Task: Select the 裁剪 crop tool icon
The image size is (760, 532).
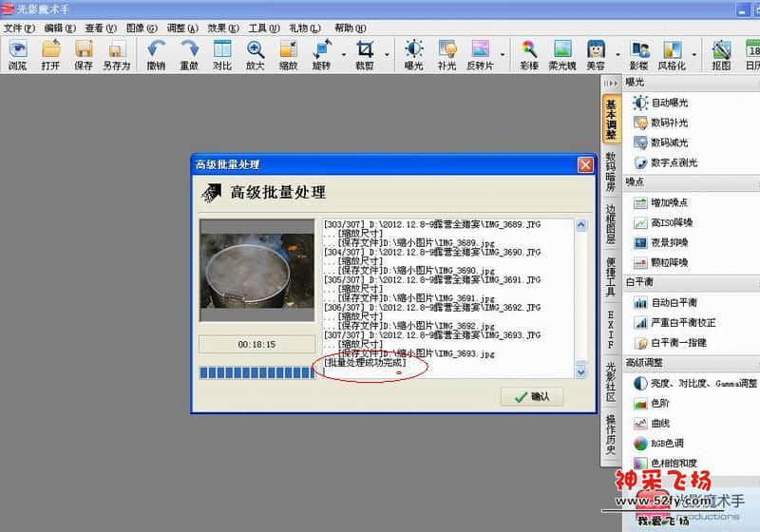Action: pos(365,55)
